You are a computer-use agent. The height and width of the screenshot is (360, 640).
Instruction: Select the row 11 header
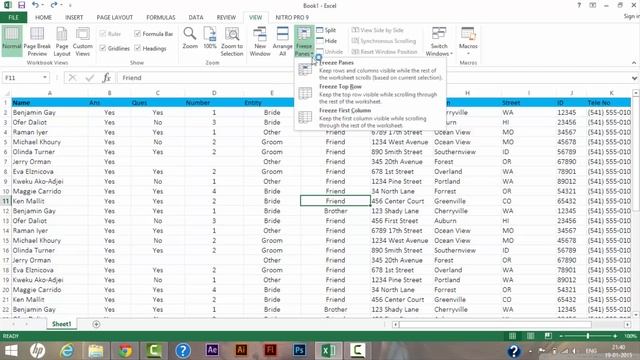pyautogui.click(x=6, y=201)
